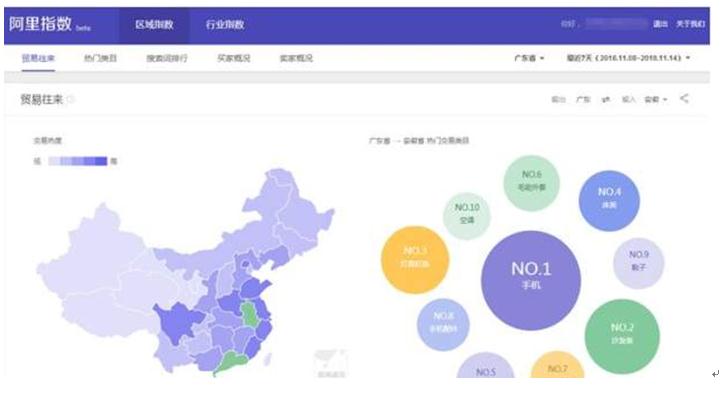Select the NO.1 手机 bubble
Screen dimensions: 723x394
[x=531, y=281]
